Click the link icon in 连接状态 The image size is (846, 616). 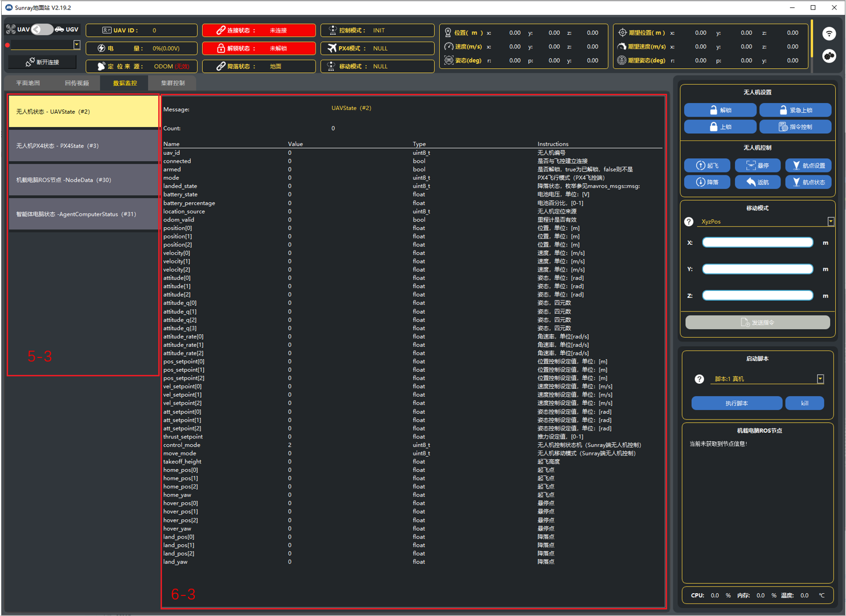click(220, 30)
